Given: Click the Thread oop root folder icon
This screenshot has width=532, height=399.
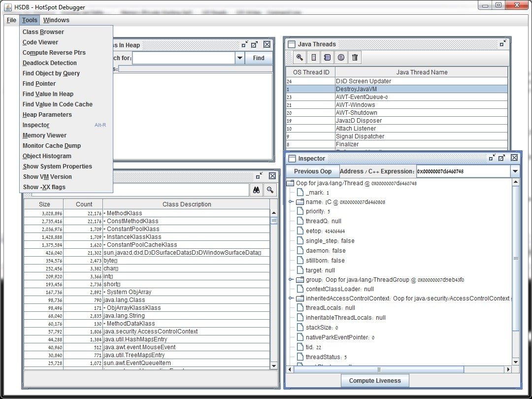Looking at the screenshot, I should click(290, 183).
